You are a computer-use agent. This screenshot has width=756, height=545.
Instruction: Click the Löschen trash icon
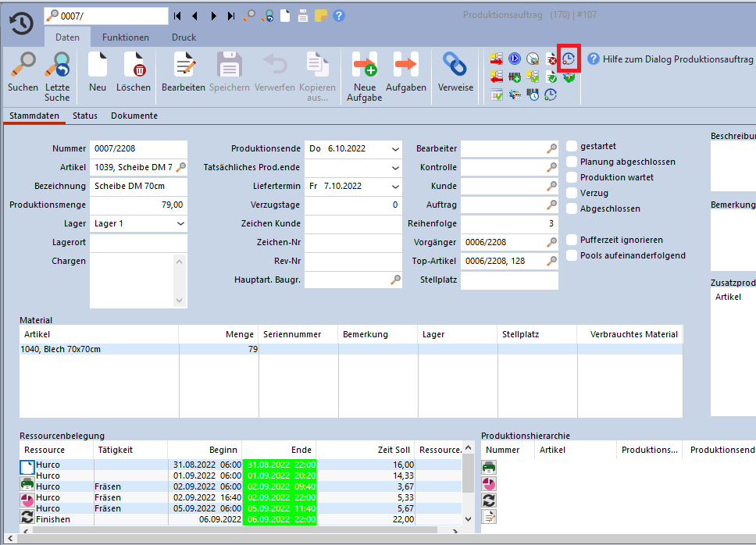point(134,66)
